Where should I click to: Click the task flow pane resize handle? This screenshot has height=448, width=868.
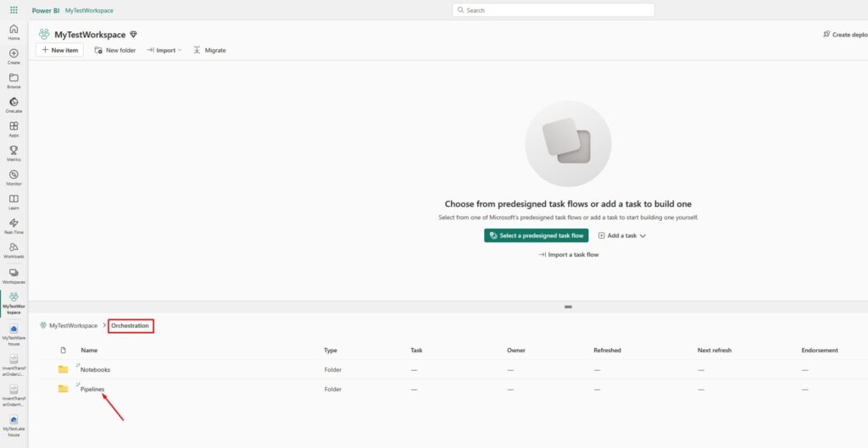[568, 307]
